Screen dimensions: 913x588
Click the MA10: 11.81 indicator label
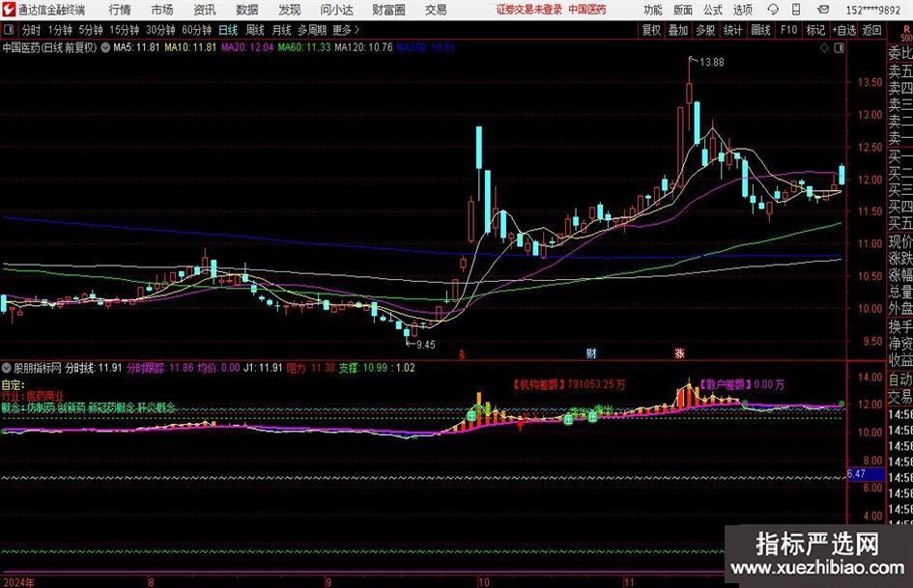coord(190,47)
